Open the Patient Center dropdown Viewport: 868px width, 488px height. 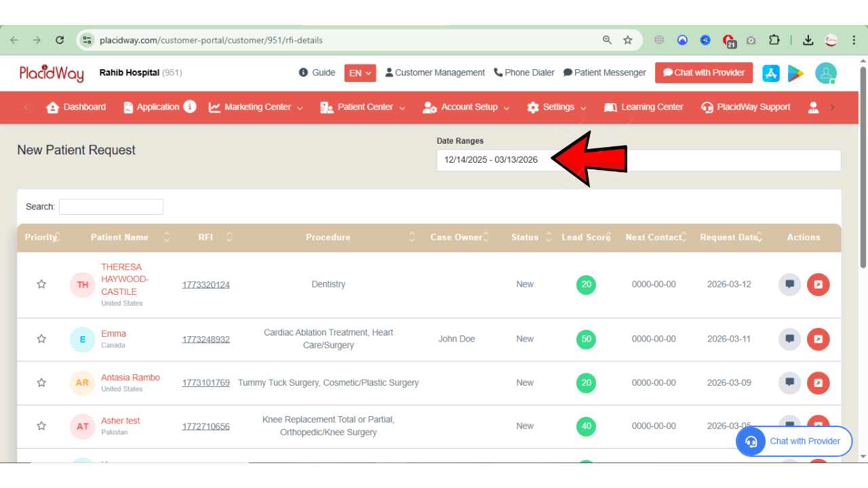click(363, 107)
